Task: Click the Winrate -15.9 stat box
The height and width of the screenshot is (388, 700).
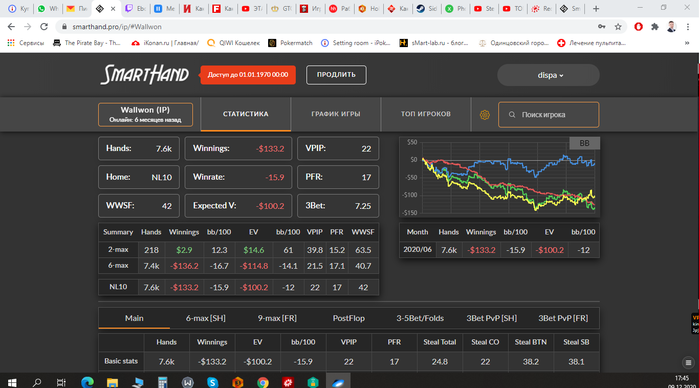Action: 238,177
